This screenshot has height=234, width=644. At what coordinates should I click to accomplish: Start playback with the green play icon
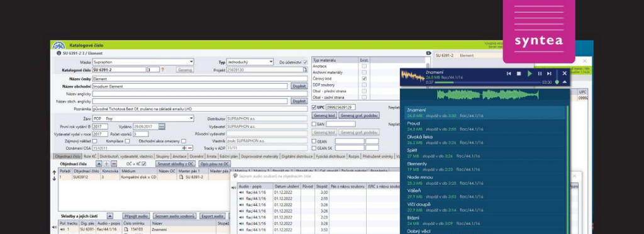point(530,74)
